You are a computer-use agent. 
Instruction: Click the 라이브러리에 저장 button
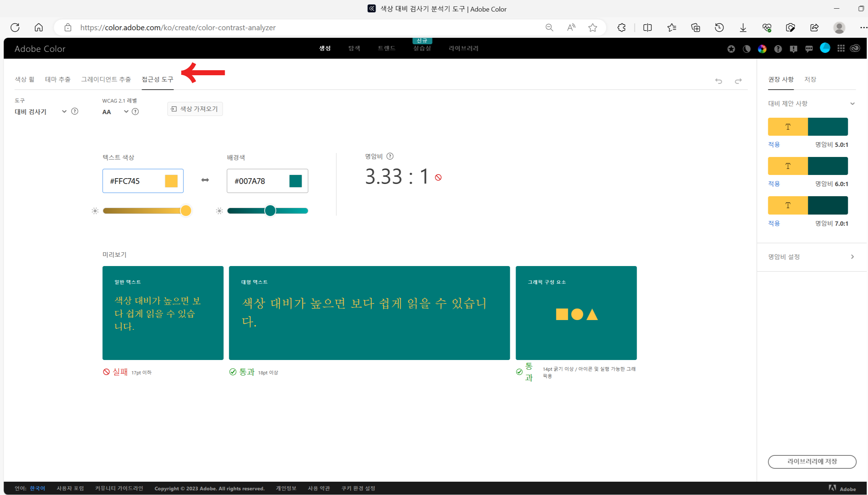(x=812, y=462)
